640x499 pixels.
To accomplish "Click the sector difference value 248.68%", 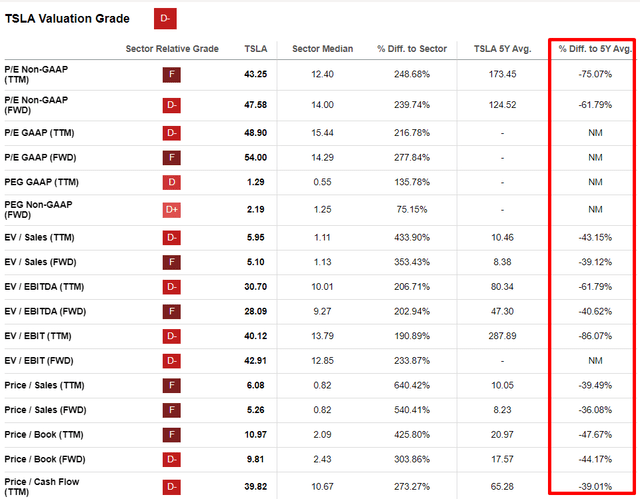I will [412, 74].
